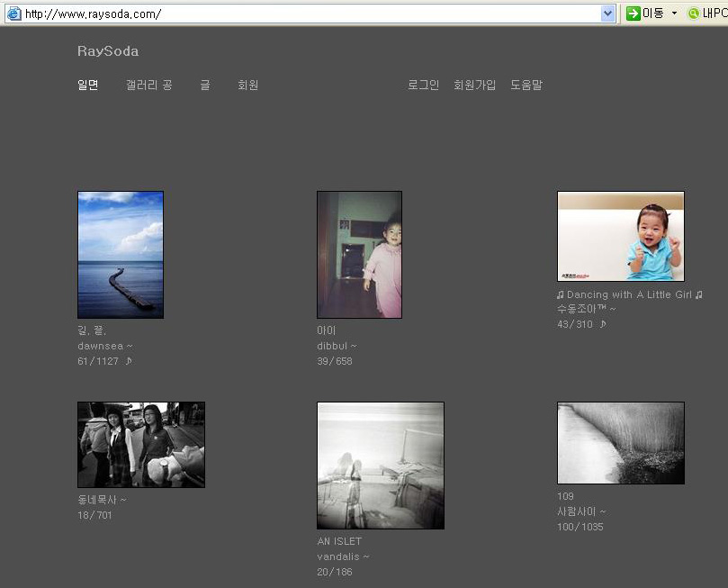The width and height of the screenshot is (728, 588).
Task: Open the vandalis author link
Action: [338, 556]
